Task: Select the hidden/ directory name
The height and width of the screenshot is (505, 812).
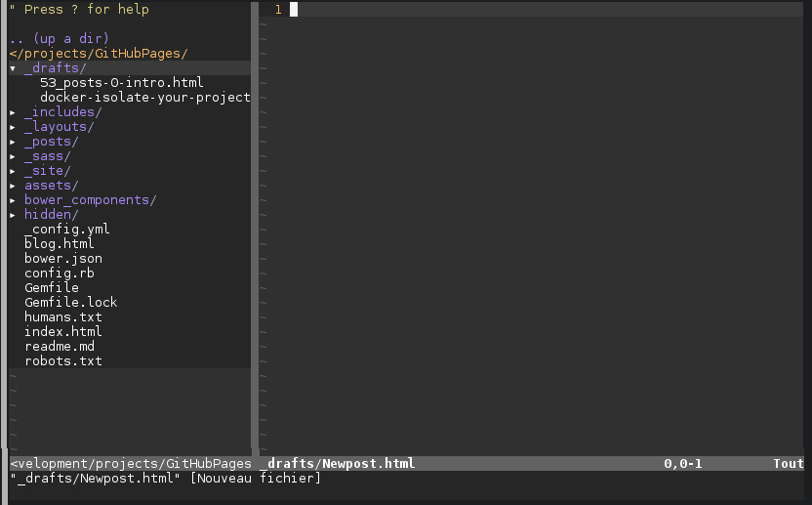Action: pyautogui.click(x=52, y=214)
